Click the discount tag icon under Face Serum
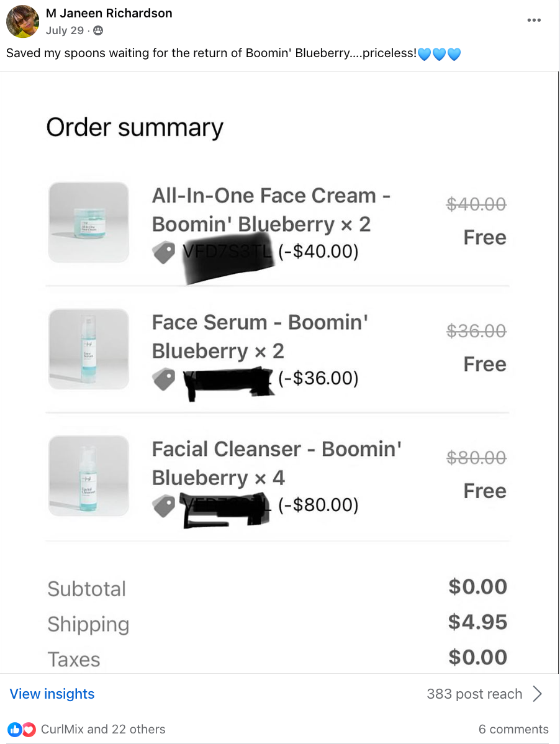The height and width of the screenshot is (744, 560). pyautogui.click(x=164, y=379)
